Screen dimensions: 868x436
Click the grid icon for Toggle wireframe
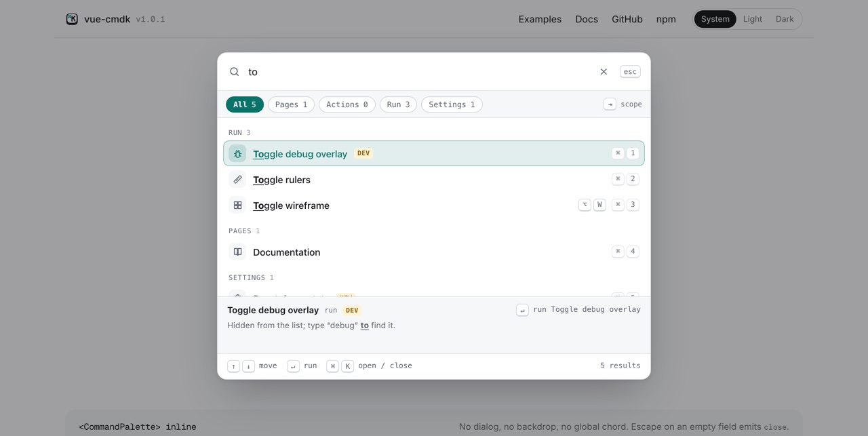tap(237, 205)
